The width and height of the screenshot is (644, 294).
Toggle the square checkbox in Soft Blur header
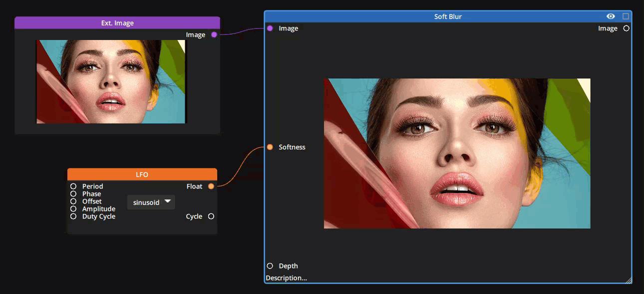(x=626, y=16)
